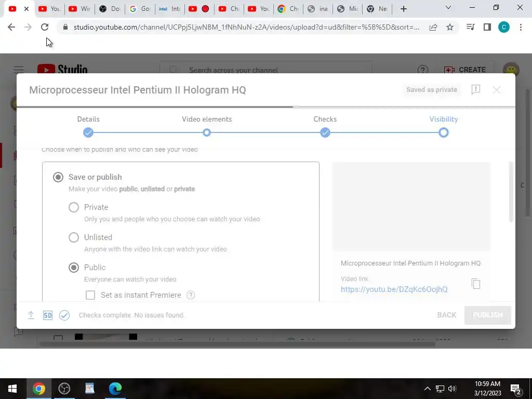The height and width of the screenshot is (399, 532).
Task: Open the tab search chevron
Action: (448, 7)
